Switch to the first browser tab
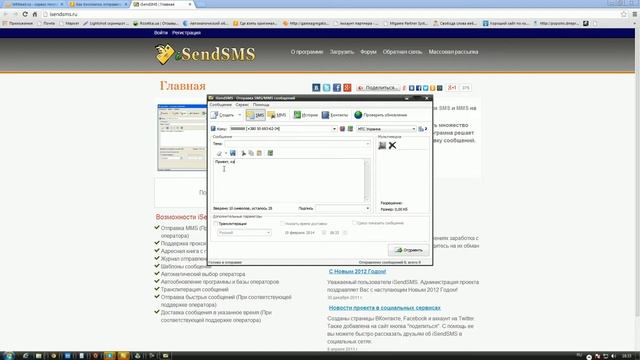Viewport: 640px width, 360px height. (x=33, y=4)
